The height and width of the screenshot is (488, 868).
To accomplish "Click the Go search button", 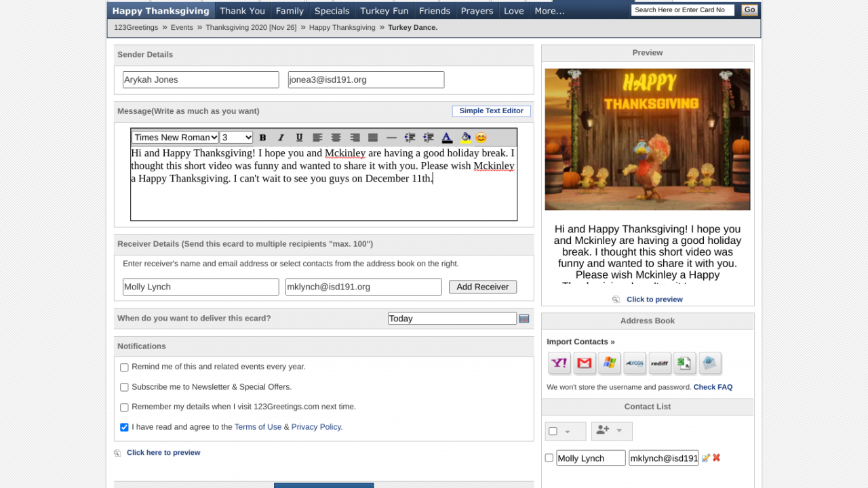I will (x=749, y=9).
